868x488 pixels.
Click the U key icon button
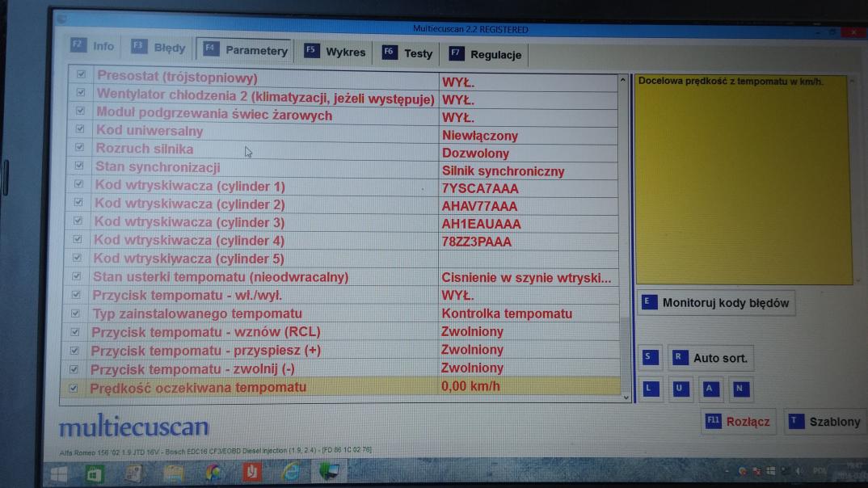(680, 389)
